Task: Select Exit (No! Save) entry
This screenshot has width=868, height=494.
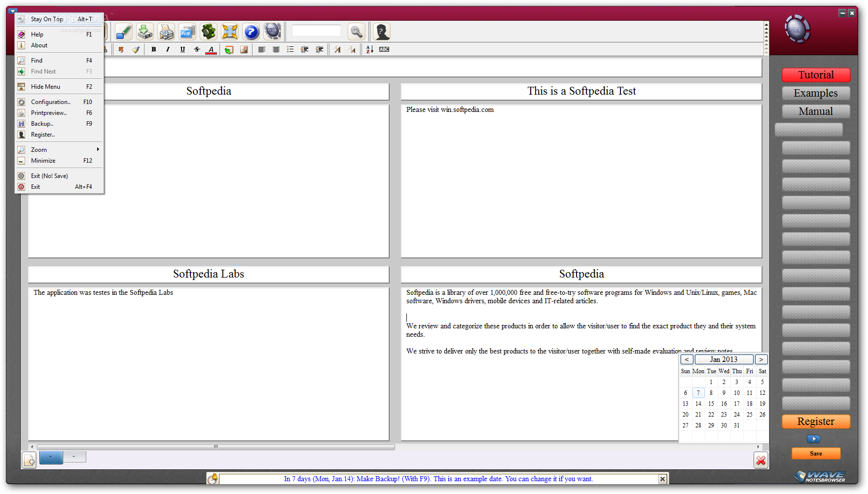Action: 60,176
